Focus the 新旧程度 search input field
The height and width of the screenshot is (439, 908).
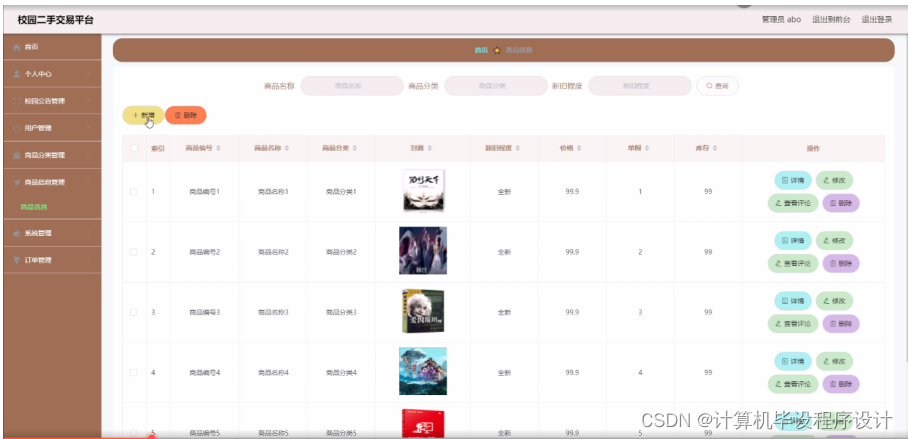(x=640, y=86)
